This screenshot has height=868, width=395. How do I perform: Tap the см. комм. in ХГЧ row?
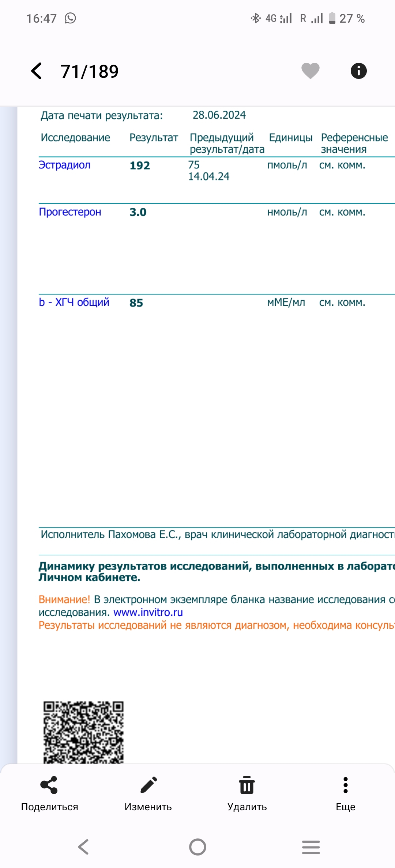coord(342,302)
